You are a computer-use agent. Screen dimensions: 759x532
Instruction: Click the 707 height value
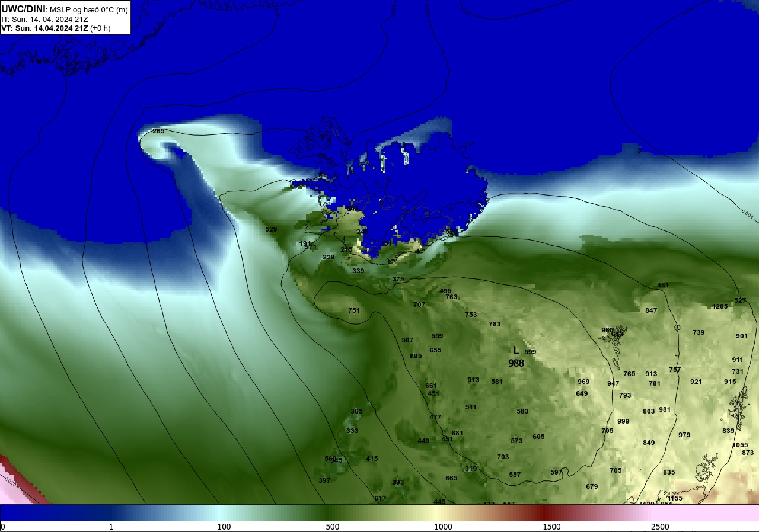pyautogui.click(x=419, y=305)
